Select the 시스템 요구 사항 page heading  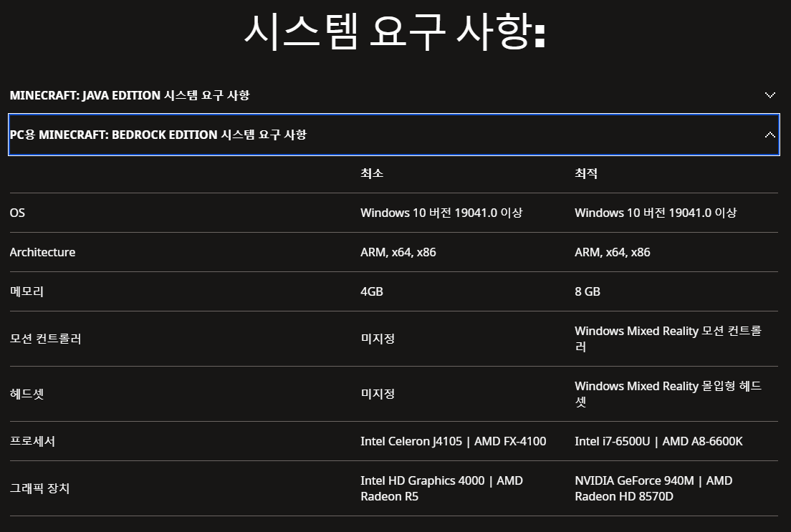click(x=395, y=32)
